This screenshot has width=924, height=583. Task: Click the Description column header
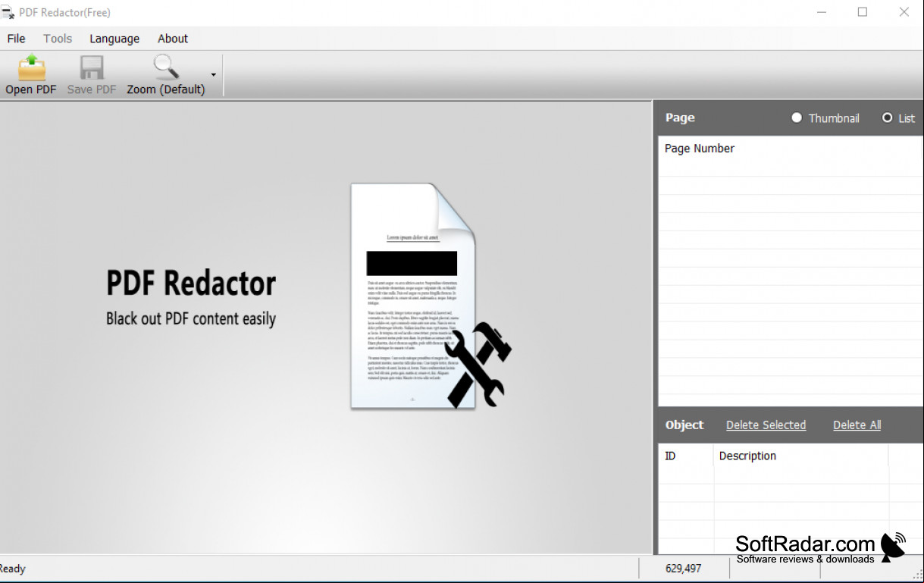[x=801, y=456]
